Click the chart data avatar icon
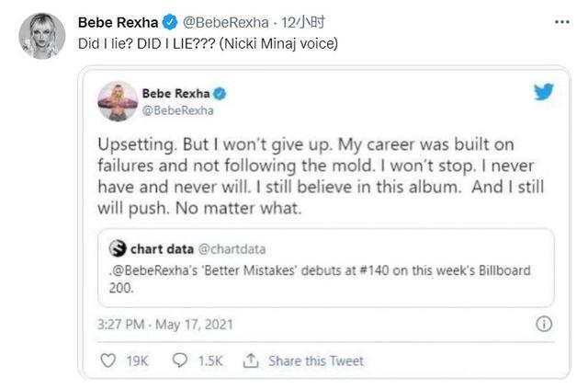This screenshot has width=588, height=389. point(117,248)
